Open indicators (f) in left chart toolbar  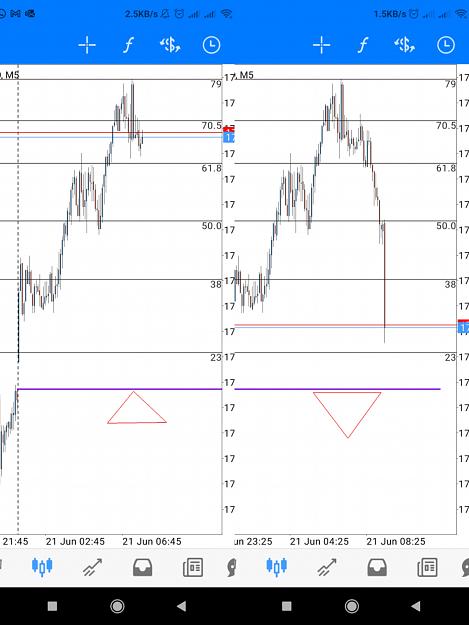(128, 45)
